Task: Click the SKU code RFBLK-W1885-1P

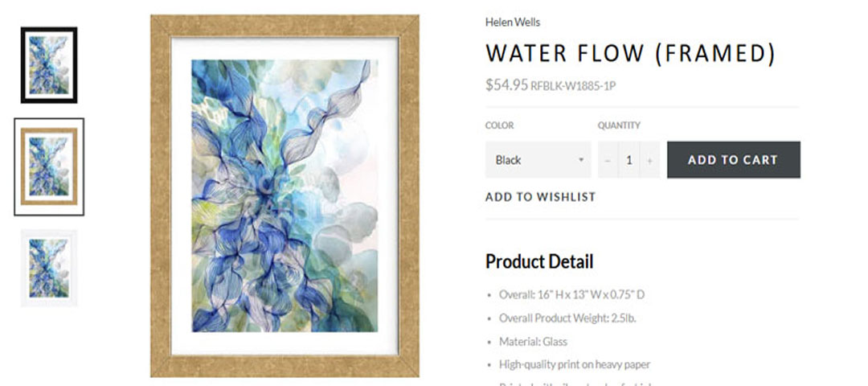Action: (573, 86)
